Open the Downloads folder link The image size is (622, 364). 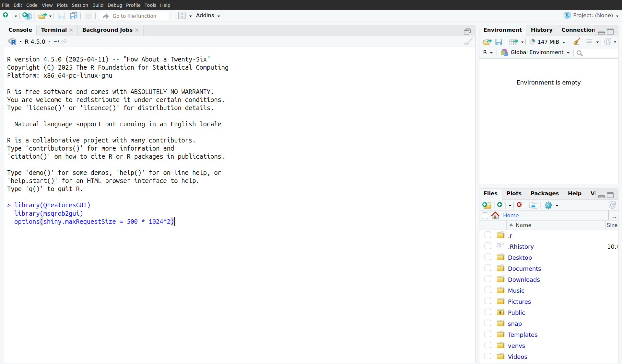[524, 279]
